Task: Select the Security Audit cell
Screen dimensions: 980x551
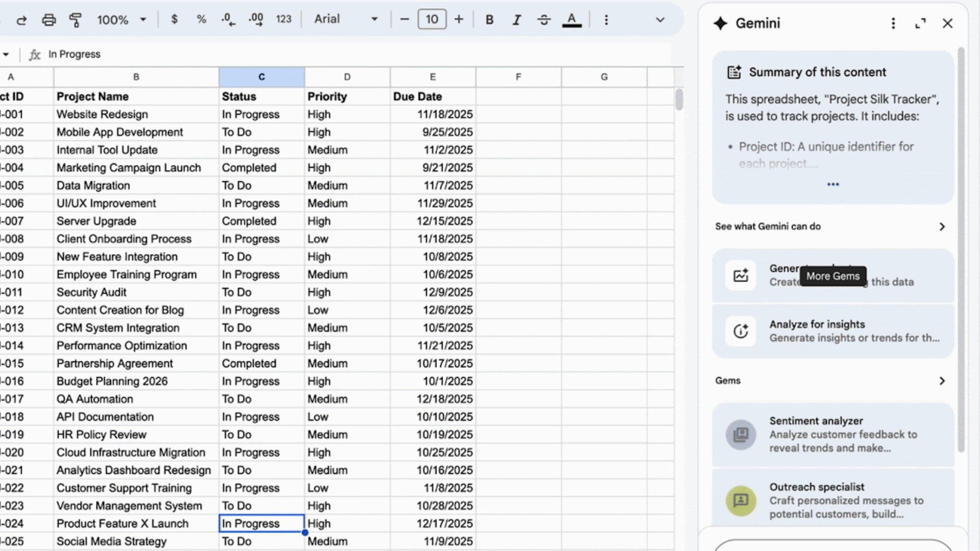Action: (x=136, y=292)
